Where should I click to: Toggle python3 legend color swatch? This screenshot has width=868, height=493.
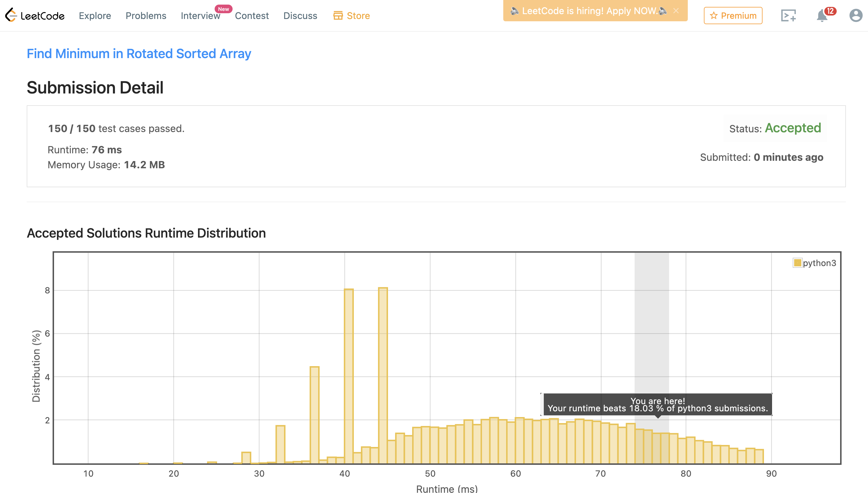(x=797, y=263)
